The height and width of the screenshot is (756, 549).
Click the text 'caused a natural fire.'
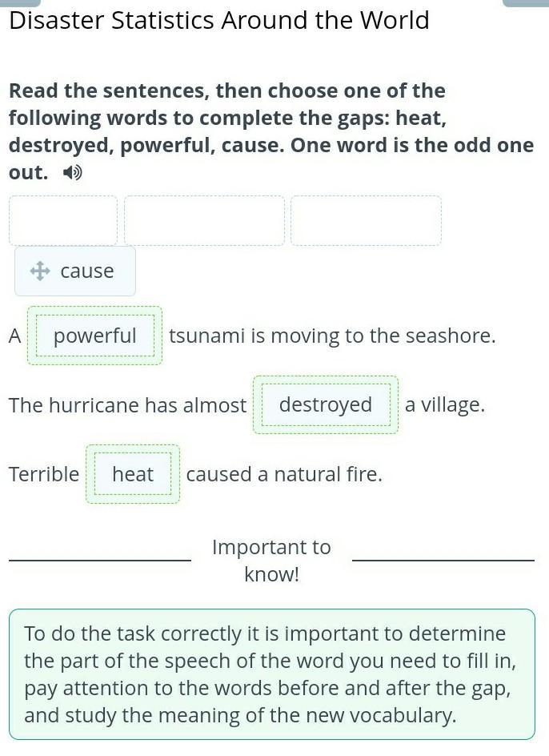(284, 474)
